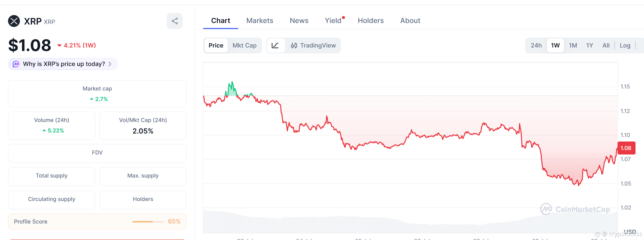This screenshot has height=240, width=644.
Task: Open the Markets tab
Action: [260, 20]
